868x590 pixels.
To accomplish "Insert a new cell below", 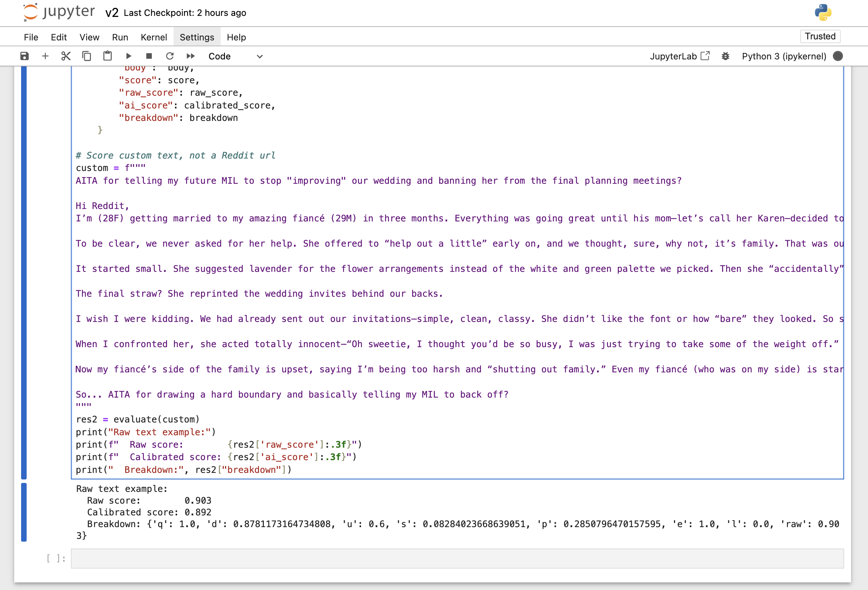I will tap(45, 56).
